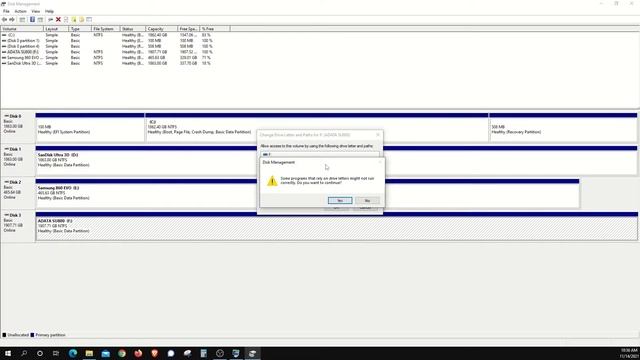Sort by the Layout column header

pyautogui.click(x=56, y=29)
